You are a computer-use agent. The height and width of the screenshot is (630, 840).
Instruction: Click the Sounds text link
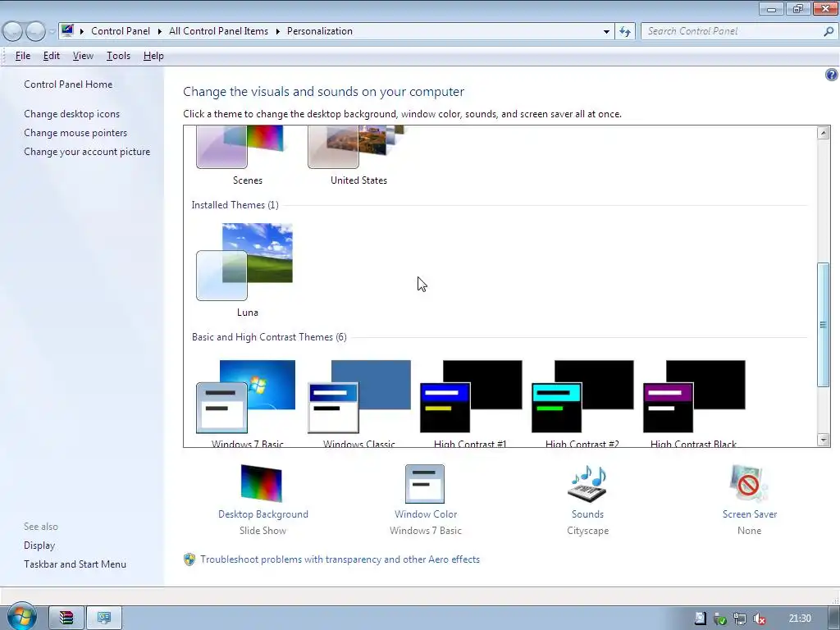[x=587, y=514]
